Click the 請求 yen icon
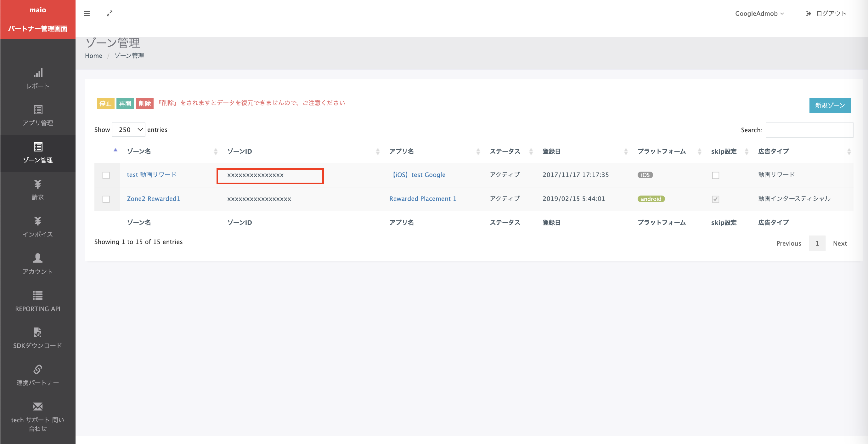The width and height of the screenshot is (868, 444). (x=38, y=184)
